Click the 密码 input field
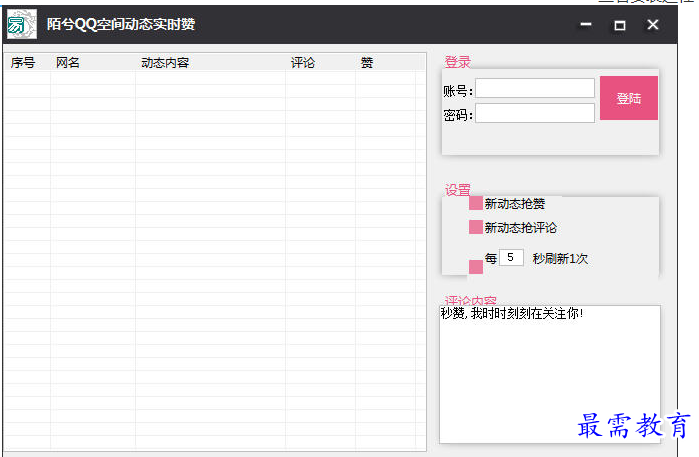 pyautogui.click(x=535, y=113)
